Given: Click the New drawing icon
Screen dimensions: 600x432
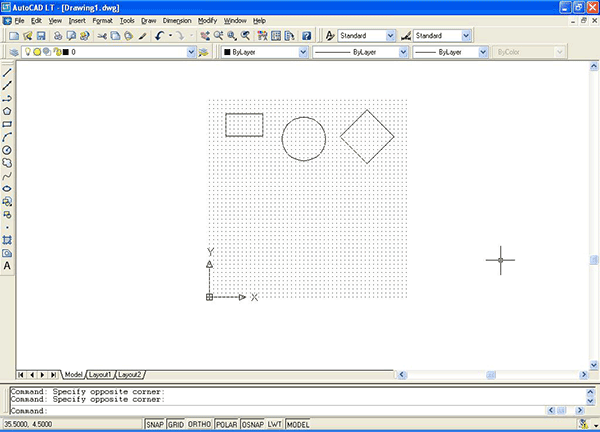Looking at the screenshot, I should pos(14,36).
